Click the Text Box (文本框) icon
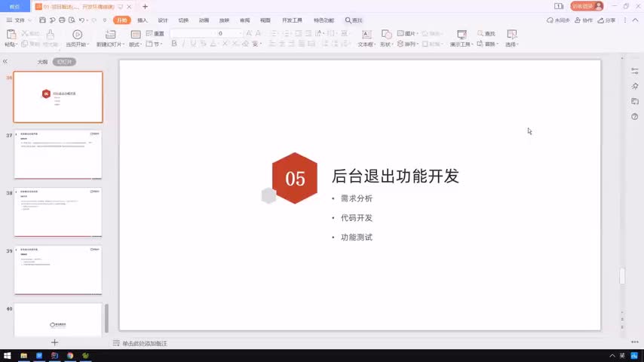This screenshot has width=644, height=362. tap(366, 35)
